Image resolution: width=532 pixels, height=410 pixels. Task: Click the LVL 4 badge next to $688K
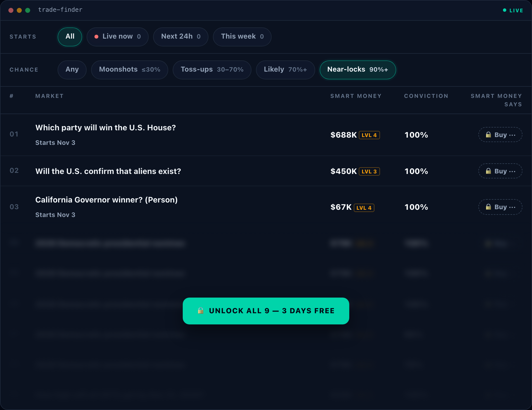pyautogui.click(x=369, y=135)
